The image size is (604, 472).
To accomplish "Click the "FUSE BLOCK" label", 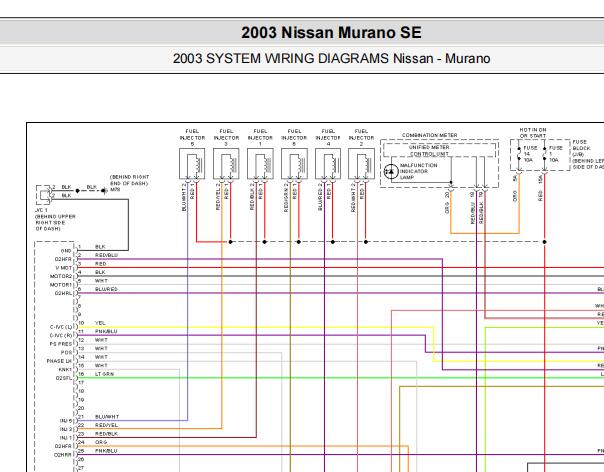I will click(581, 145).
